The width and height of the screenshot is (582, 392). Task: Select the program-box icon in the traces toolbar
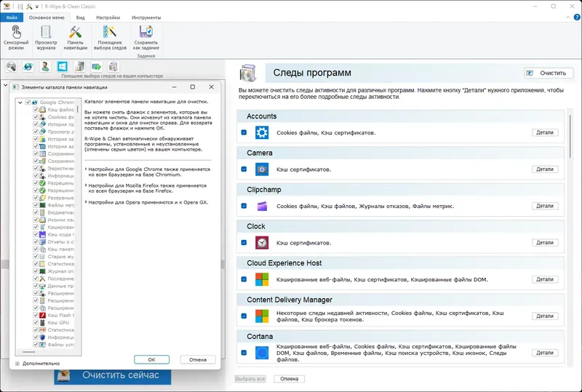pos(113,67)
